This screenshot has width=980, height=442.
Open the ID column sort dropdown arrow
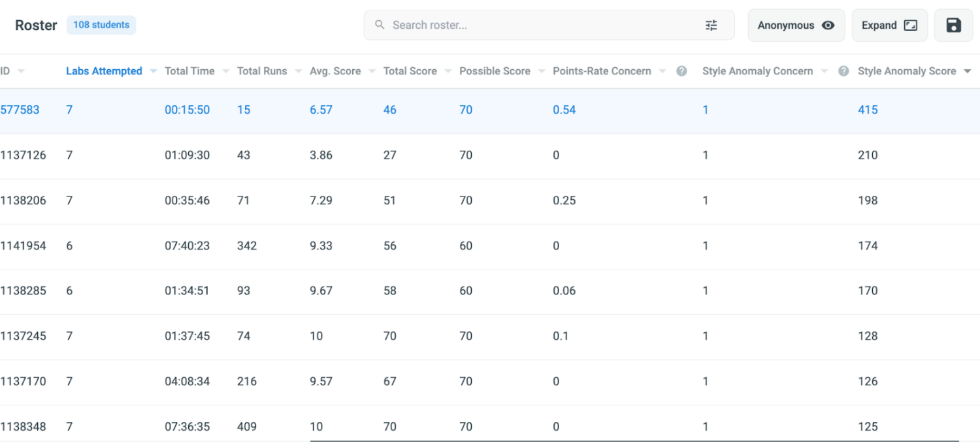click(21, 71)
